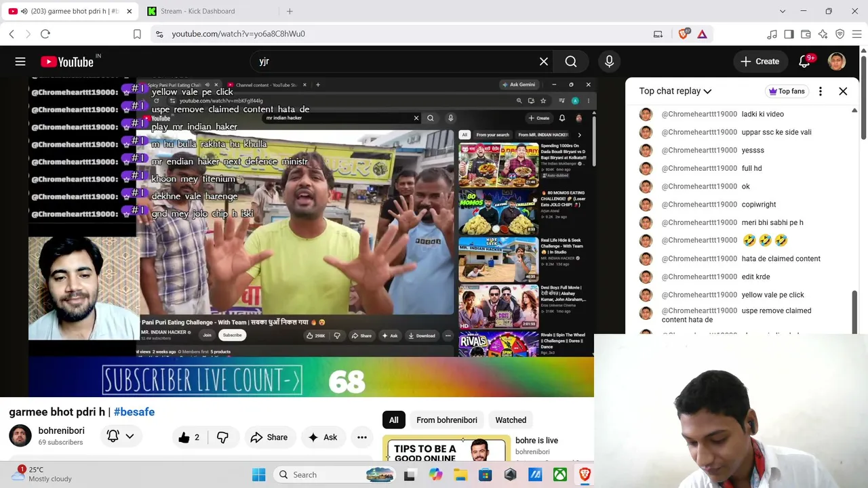Reload the current page
Viewport: 868px width, 488px height.
[45, 34]
